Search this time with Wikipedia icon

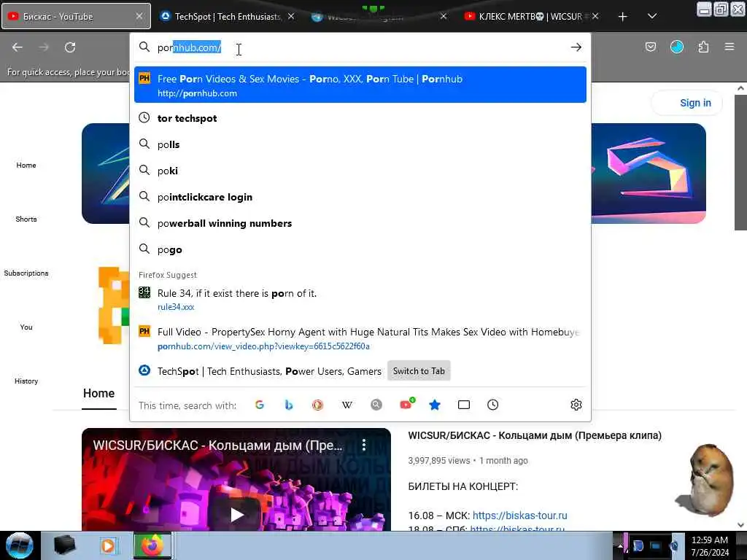coord(347,405)
